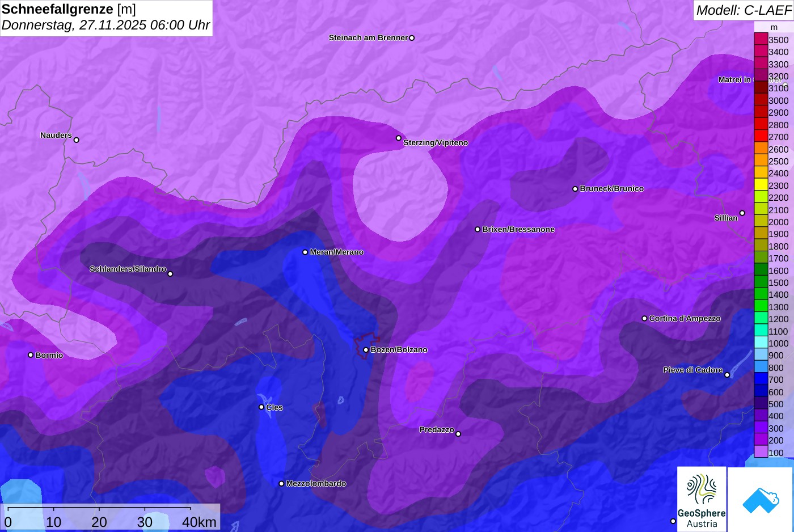The width and height of the screenshot is (794, 532).
Task: Click the 400 value in the legend
Action: click(776, 416)
